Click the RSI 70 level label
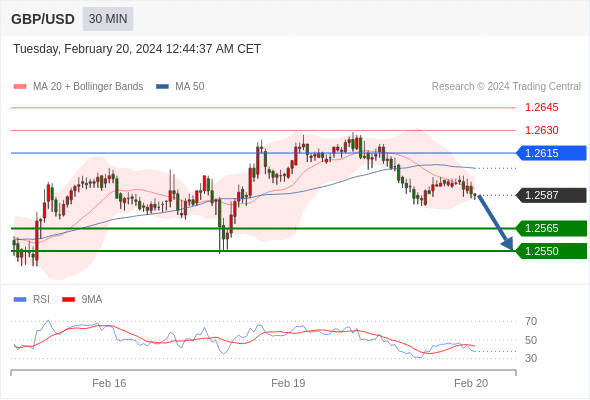This screenshot has width=590, height=400. click(x=531, y=321)
